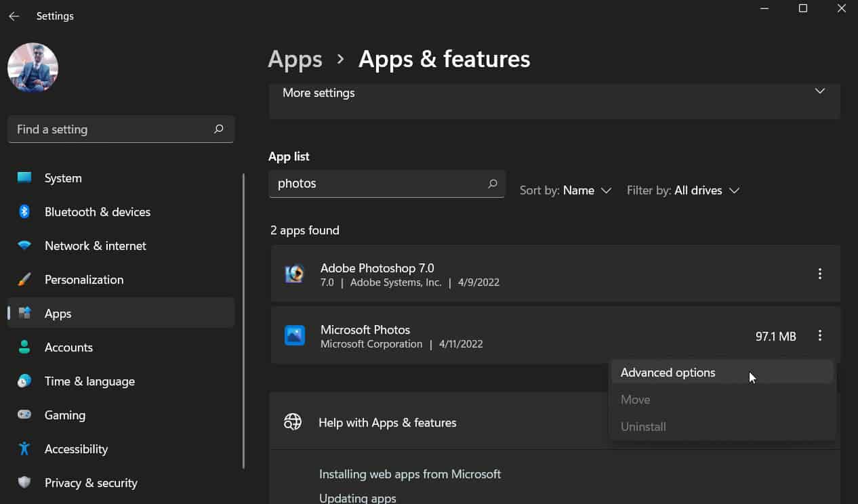Open Accessibility settings

(76, 449)
